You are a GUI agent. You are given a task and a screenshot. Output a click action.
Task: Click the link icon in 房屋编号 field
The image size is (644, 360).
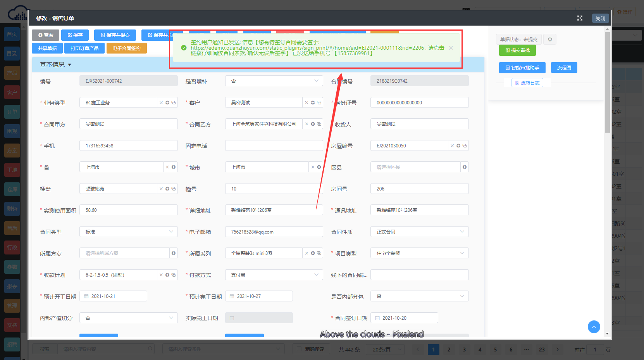coord(465,146)
